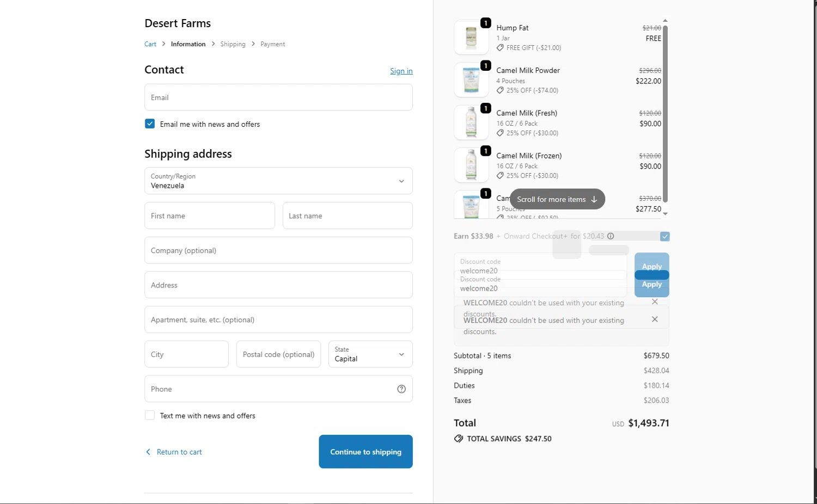
Task: Click the Desert Farms store title
Action: pos(178,23)
